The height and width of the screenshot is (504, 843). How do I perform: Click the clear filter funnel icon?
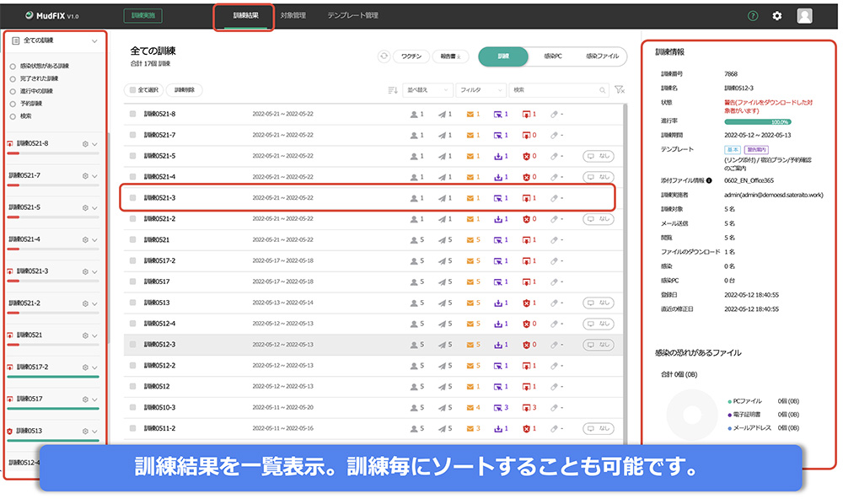point(620,89)
